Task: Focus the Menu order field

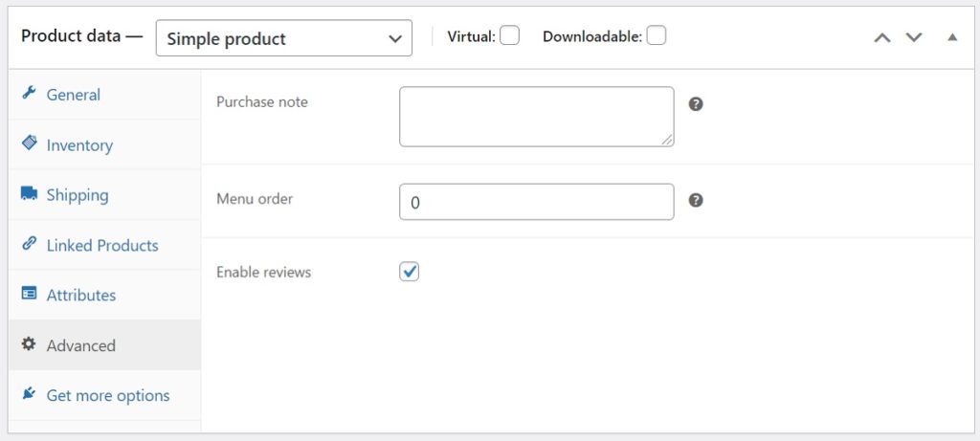Action: click(x=536, y=202)
